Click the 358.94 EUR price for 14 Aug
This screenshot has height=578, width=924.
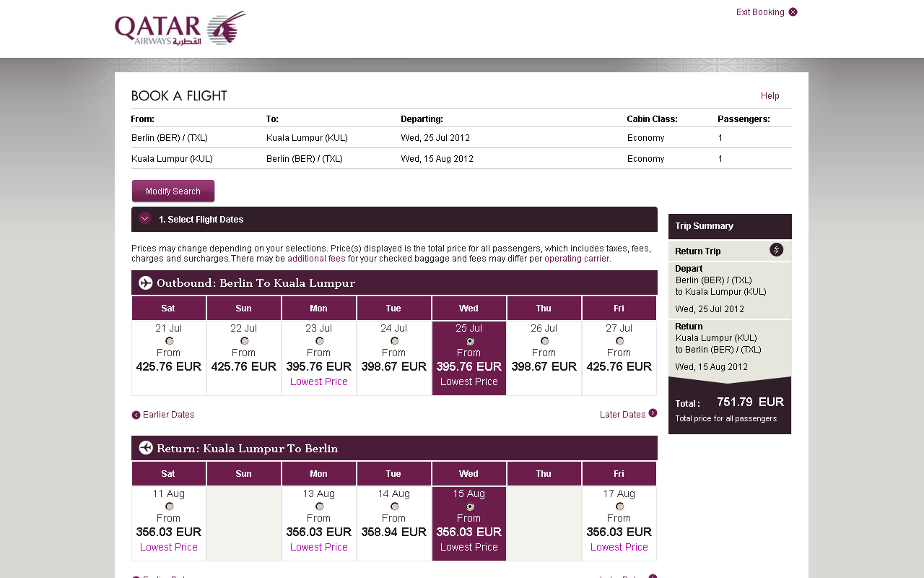(x=394, y=532)
